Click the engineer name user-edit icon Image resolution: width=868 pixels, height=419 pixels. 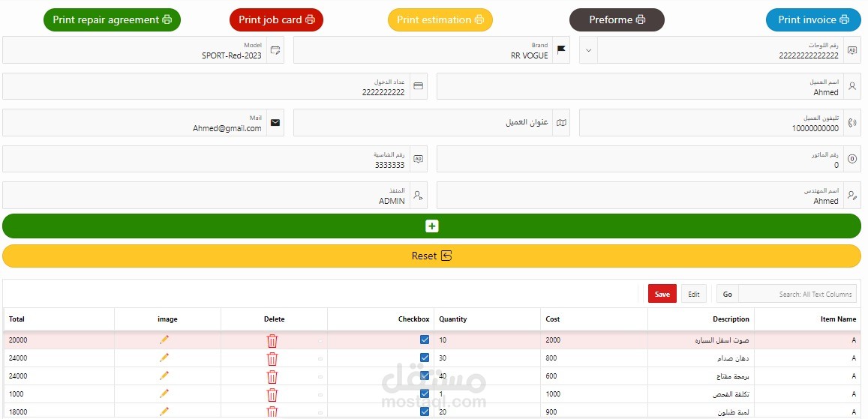coord(852,195)
